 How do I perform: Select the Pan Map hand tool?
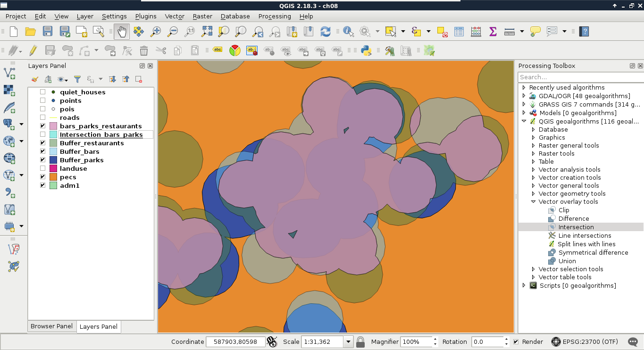[122, 32]
